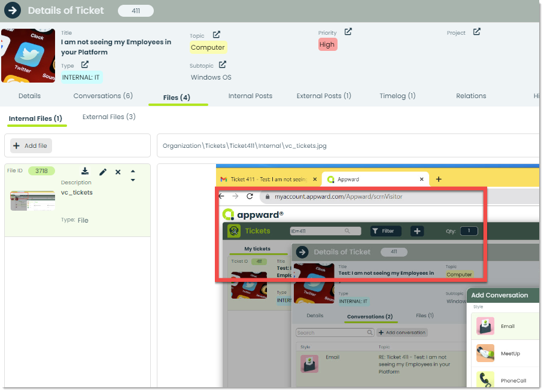Open the Topic edit link icon
544x392 pixels.
(217, 35)
